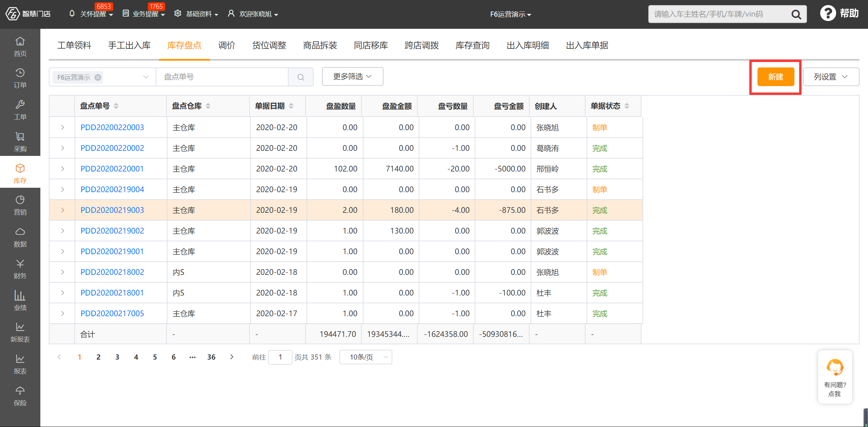
Task: Switch to the 同店移库 tab
Action: click(x=371, y=45)
